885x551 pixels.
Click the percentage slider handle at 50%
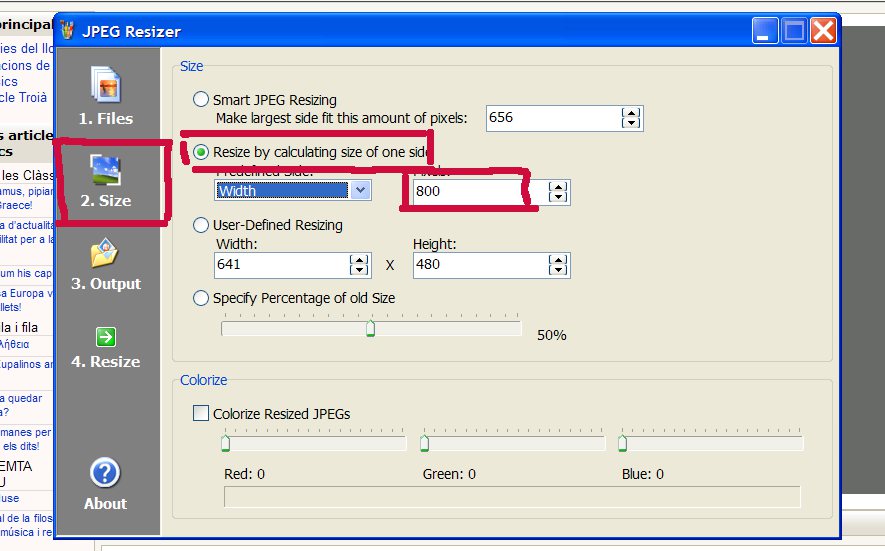tap(370, 328)
